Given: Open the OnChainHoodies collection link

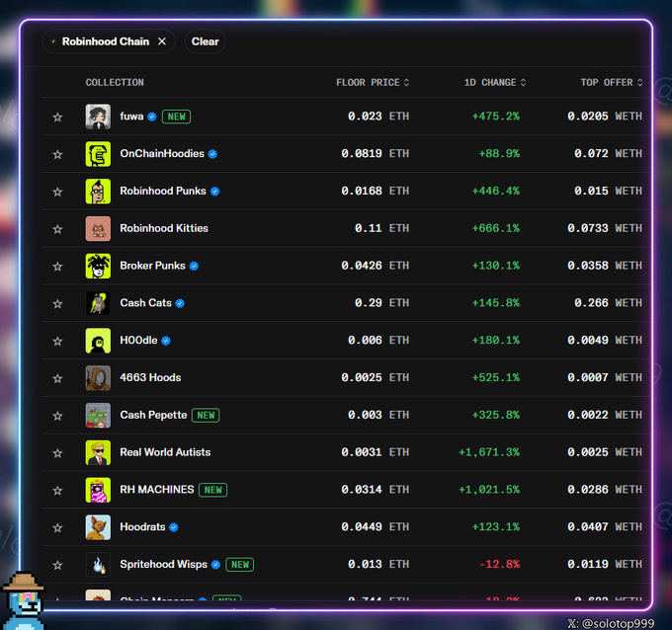Looking at the screenshot, I should (x=162, y=153).
